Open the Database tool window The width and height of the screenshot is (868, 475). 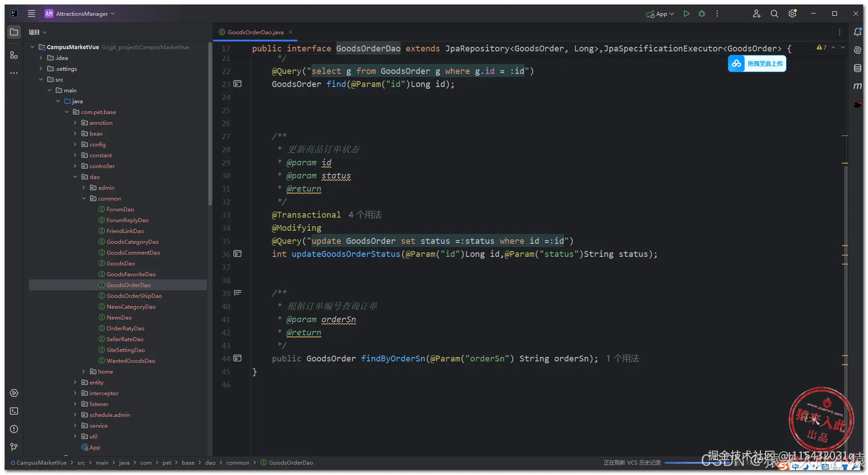(x=858, y=68)
